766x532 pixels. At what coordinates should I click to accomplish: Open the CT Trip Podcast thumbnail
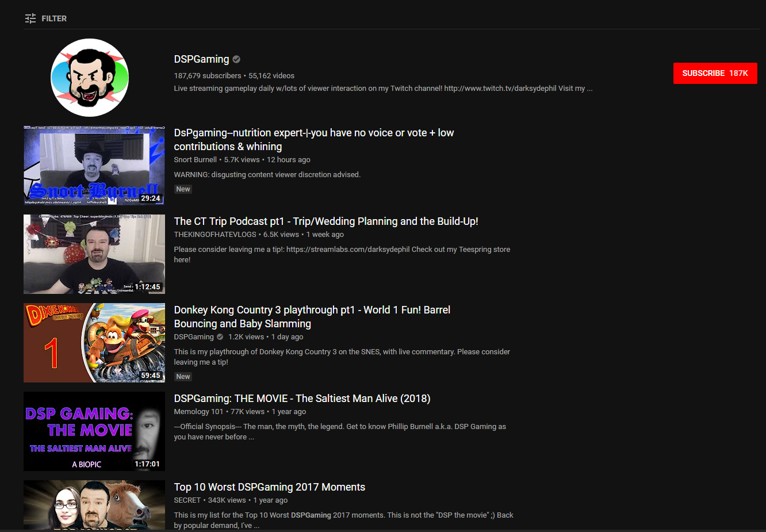[x=94, y=254]
